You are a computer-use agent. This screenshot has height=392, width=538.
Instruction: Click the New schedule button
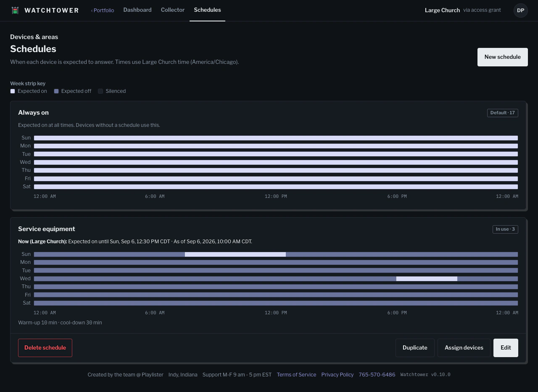pos(502,57)
